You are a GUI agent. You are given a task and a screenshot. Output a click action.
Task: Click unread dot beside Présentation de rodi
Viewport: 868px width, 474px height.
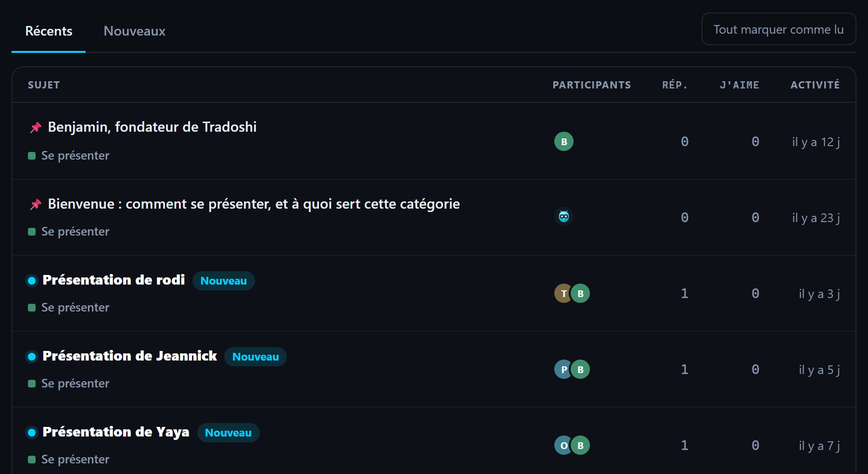[x=32, y=281]
